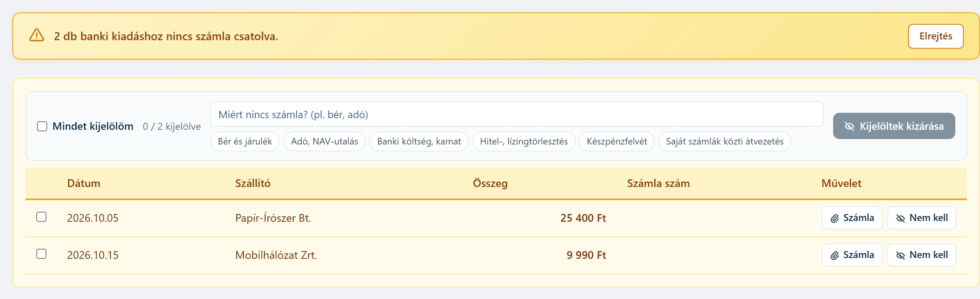Click the Szállító column header
The width and height of the screenshot is (980, 299).
253,183
